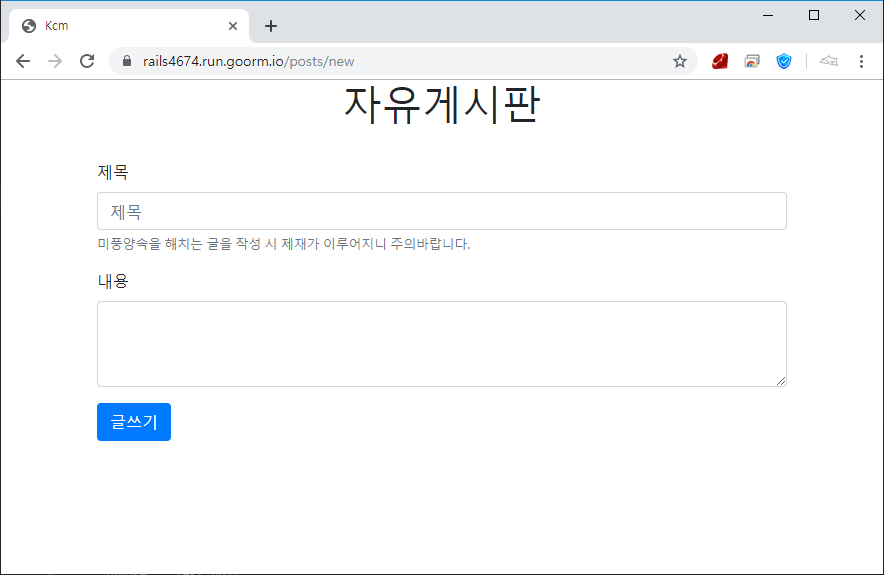Click the forward navigation arrow

coord(55,61)
